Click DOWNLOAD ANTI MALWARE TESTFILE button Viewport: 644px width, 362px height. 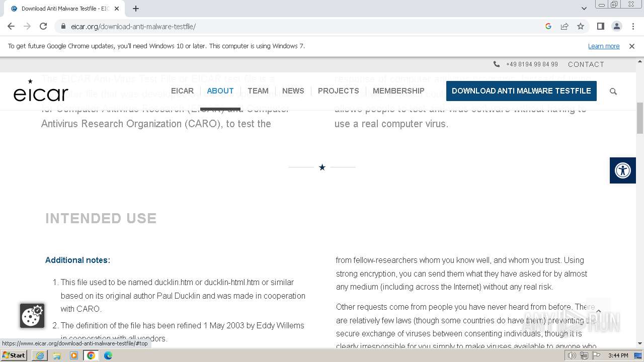521,91
